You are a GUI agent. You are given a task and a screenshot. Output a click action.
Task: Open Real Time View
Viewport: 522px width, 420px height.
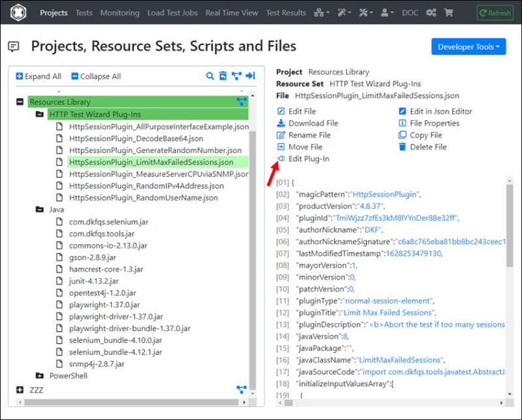coord(232,12)
